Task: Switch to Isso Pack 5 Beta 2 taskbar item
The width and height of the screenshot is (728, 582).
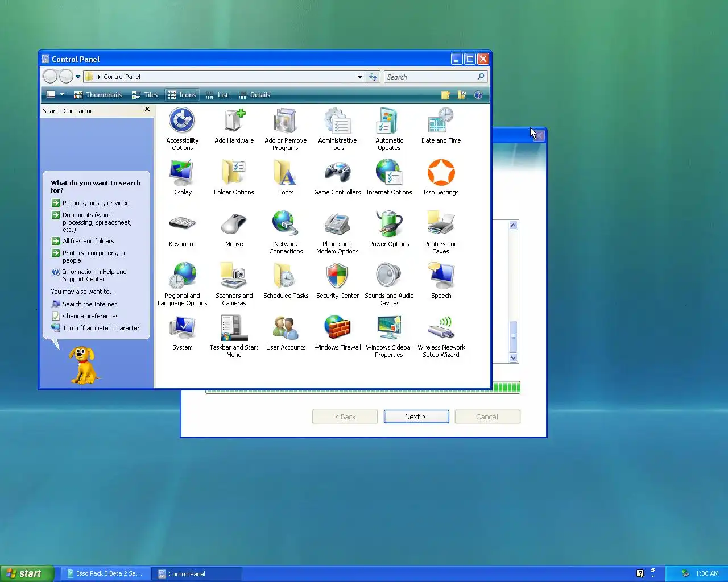Action: [x=105, y=573]
